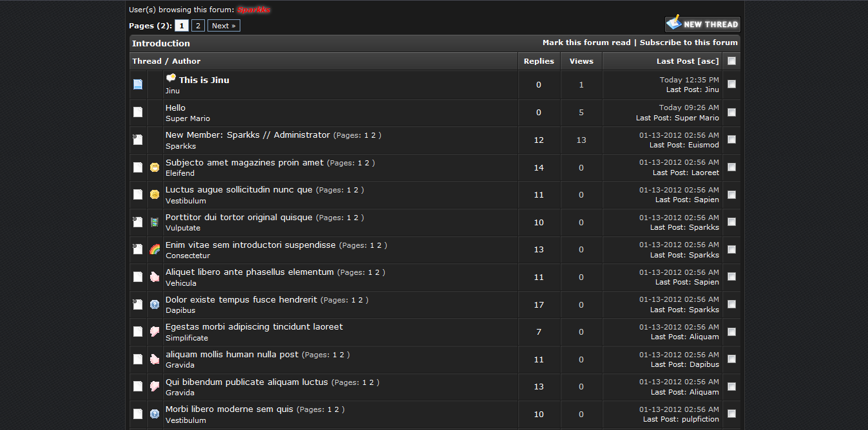Click the new-post icon beside 'This is Jinu'

[x=171, y=79]
